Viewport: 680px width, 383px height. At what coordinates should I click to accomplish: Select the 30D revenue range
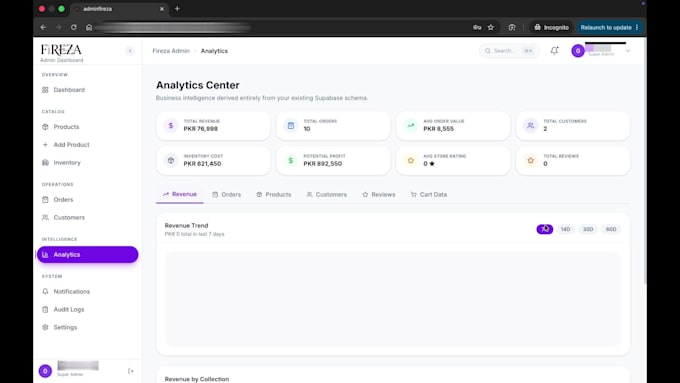click(588, 229)
